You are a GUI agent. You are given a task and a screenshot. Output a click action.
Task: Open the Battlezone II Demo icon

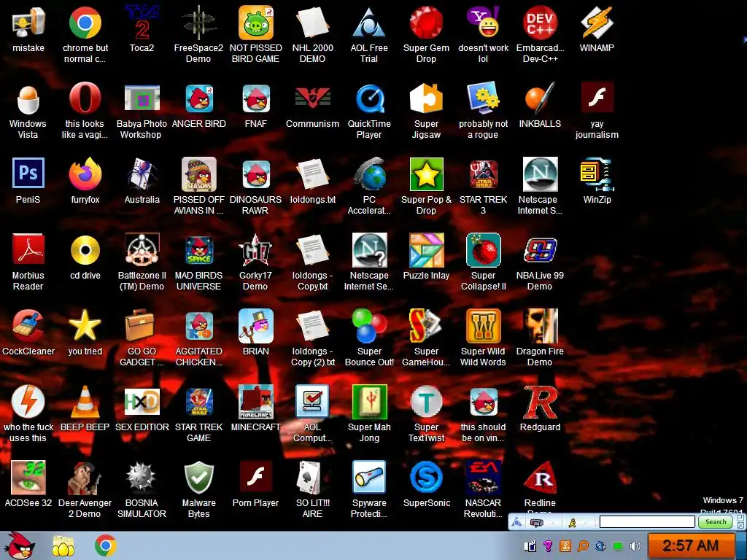pos(142,250)
